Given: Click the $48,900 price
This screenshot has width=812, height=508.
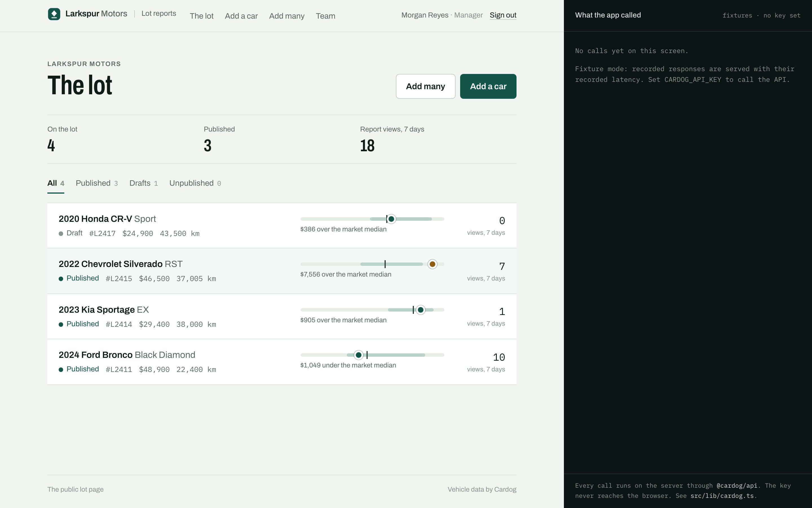Looking at the screenshot, I should point(154,370).
